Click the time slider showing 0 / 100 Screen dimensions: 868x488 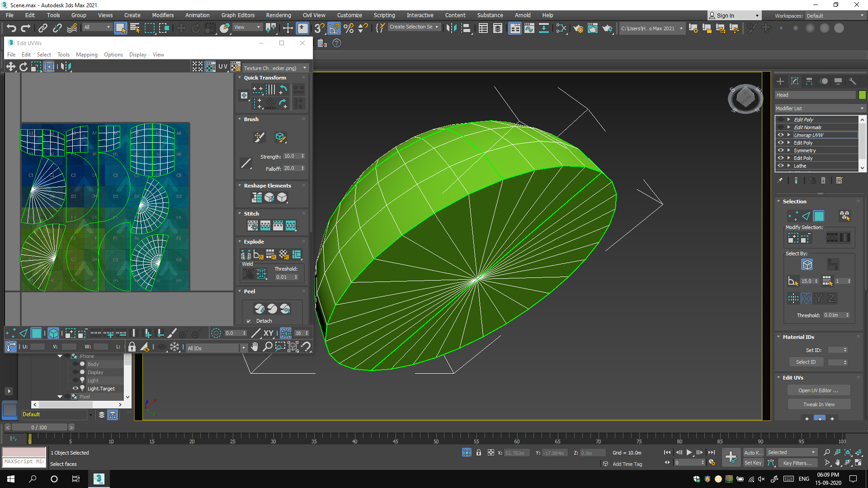pos(39,427)
